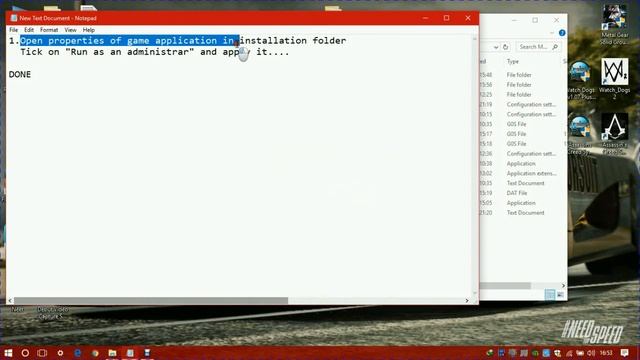Open the Action Center notification icon

coord(624,353)
